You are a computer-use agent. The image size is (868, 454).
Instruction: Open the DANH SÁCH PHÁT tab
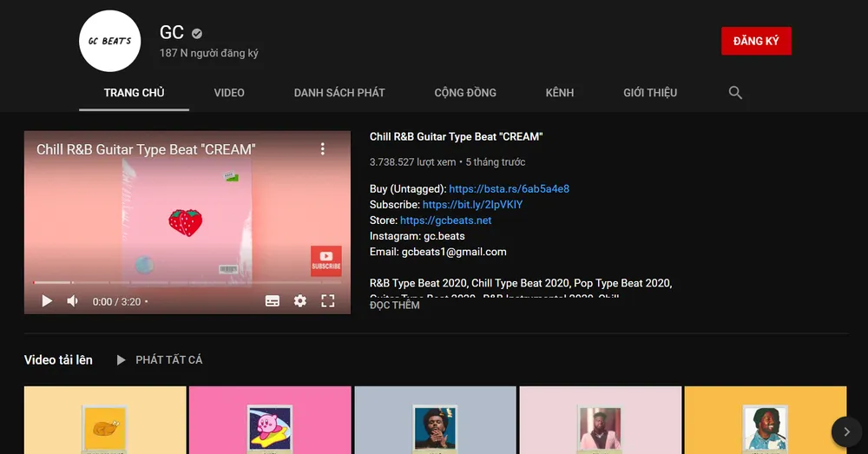coord(339,93)
